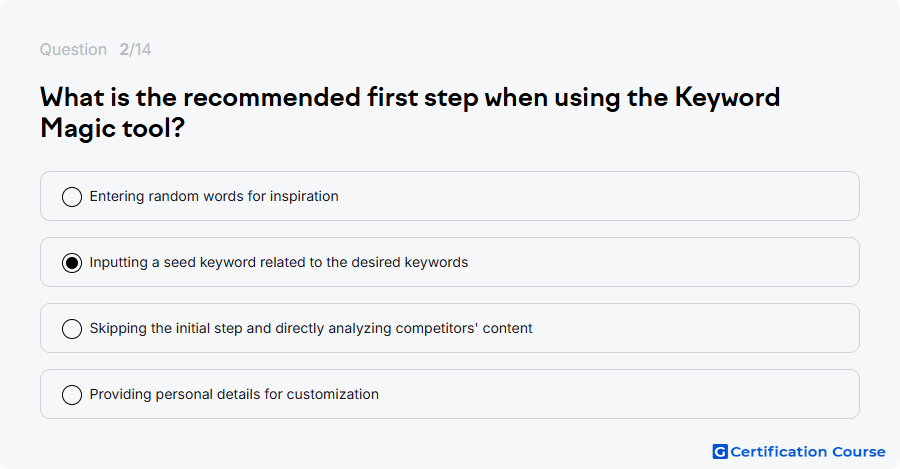Pick the providing personal details radio button

72,394
